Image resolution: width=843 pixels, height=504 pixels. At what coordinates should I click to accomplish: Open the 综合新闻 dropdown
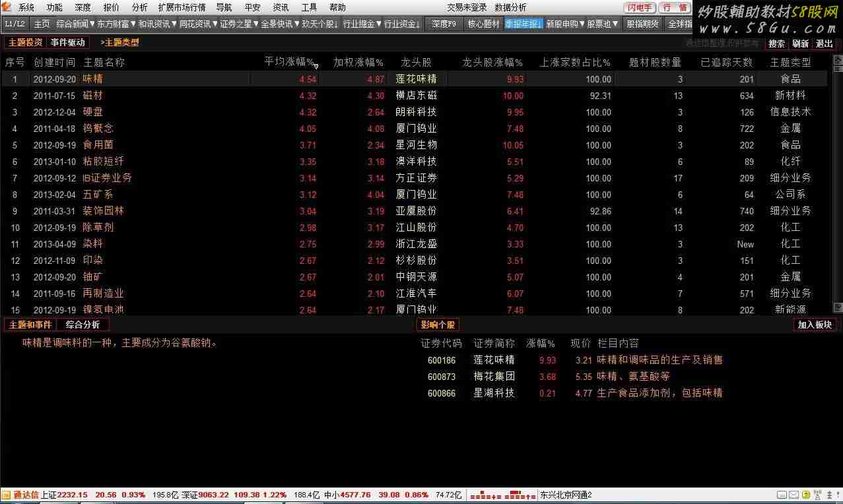[75, 24]
